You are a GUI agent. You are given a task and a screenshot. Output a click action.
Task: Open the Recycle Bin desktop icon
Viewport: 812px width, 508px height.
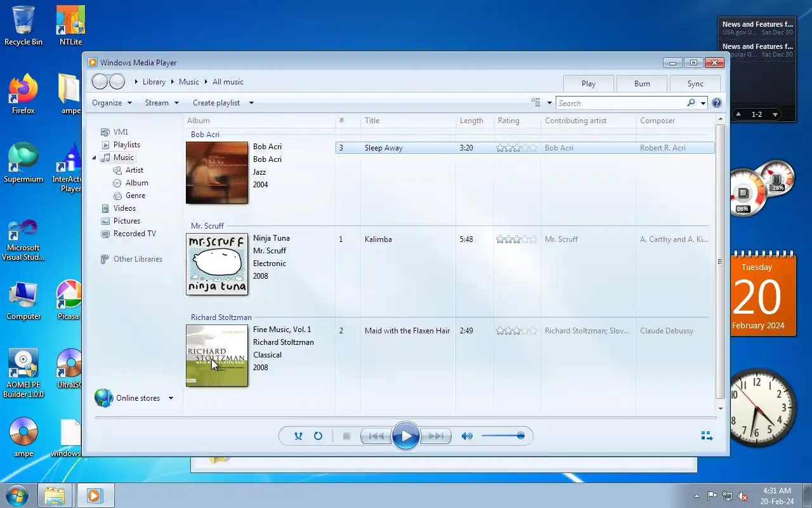point(23,27)
